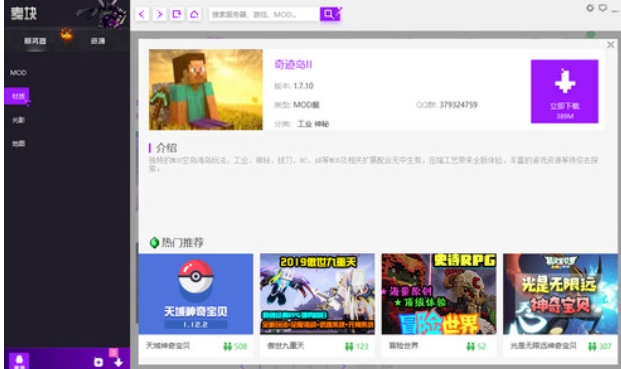Open the download arrow icon in bottom bar

click(118, 362)
